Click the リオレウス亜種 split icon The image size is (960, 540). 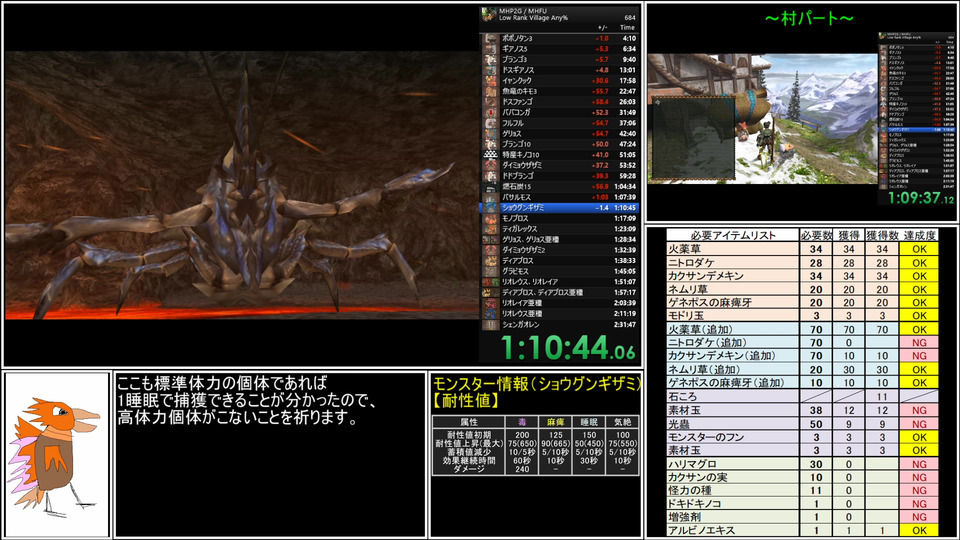click(491, 313)
